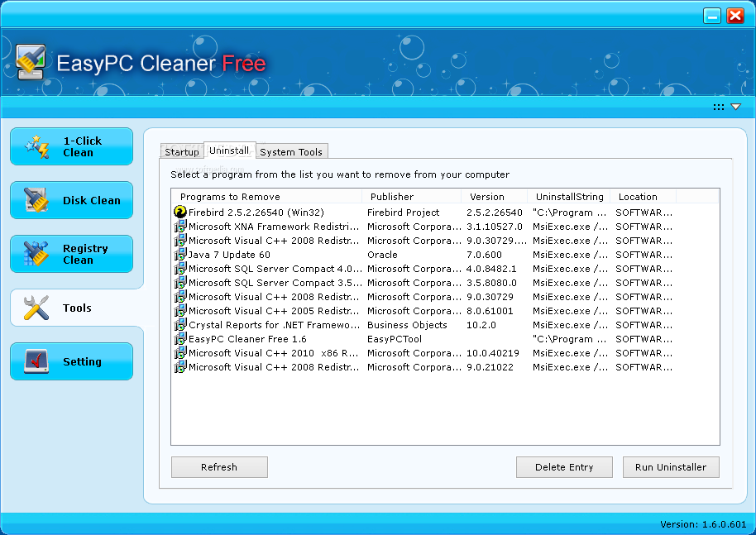Click version 3.1.10527.0 cell
Screen dimensions: 756x535
click(494, 227)
